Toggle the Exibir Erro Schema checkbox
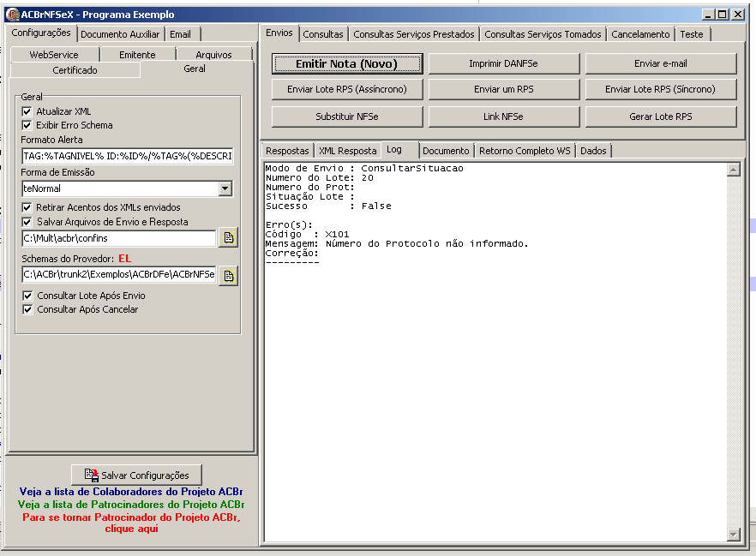The height and width of the screenshot is (556, 756). (x=27, y=125)
